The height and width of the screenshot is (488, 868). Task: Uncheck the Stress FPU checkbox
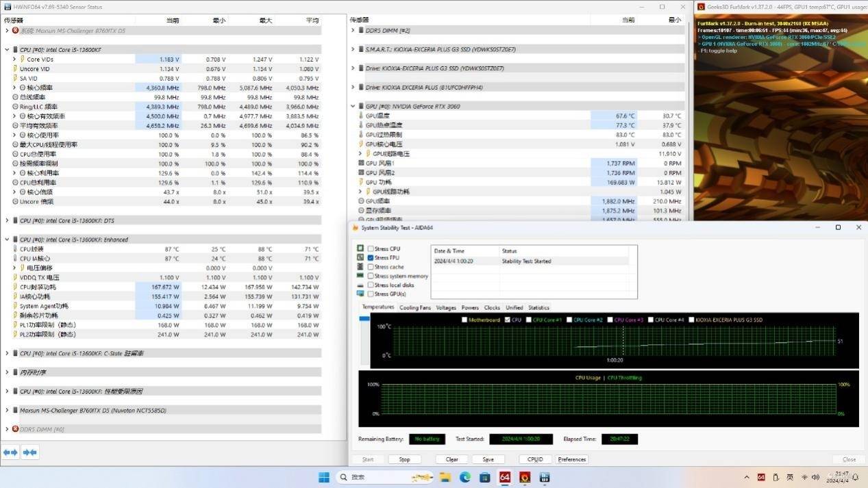point(371,257)
